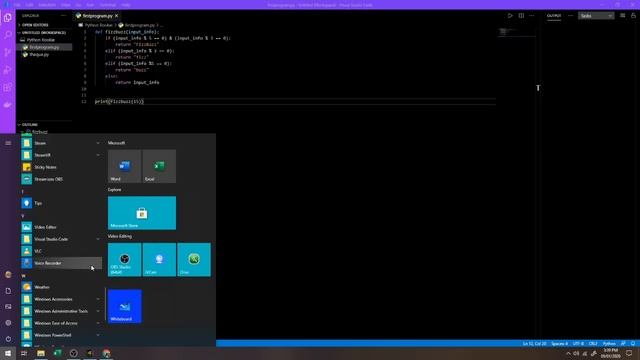Screen dimensions: 640x360
Task: Open the editor's more actions ellipsis
Action: point(531,16)
